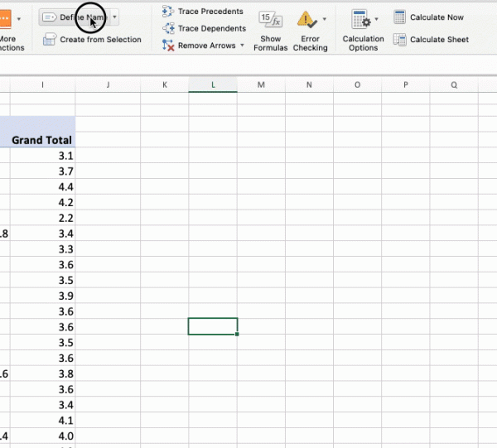Expand the Remove Arrows dropdown arrow

pyautogui.click(x=242, y=45)
